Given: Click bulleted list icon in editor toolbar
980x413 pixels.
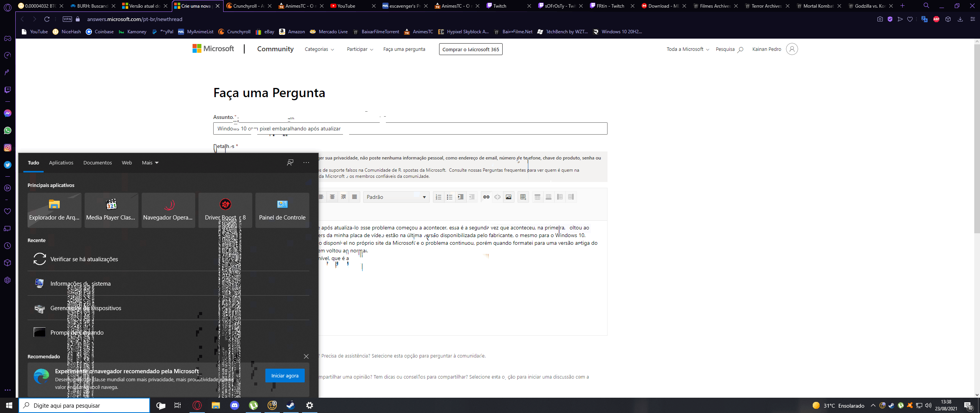Looking at the screenshot, I should [x=450, y=197].
